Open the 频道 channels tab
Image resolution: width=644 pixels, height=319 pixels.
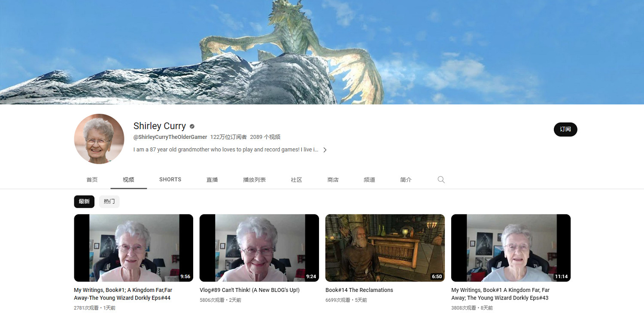click(x=369, y=180)
